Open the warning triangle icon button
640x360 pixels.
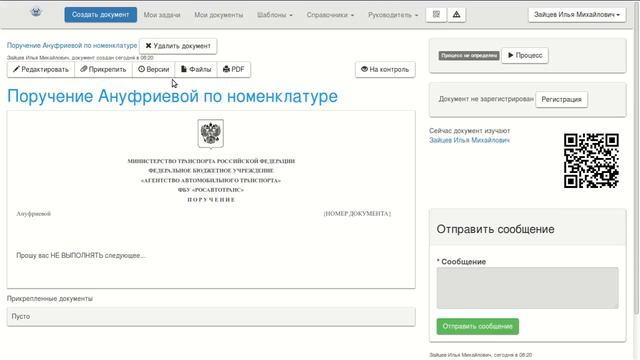point(456,15)
